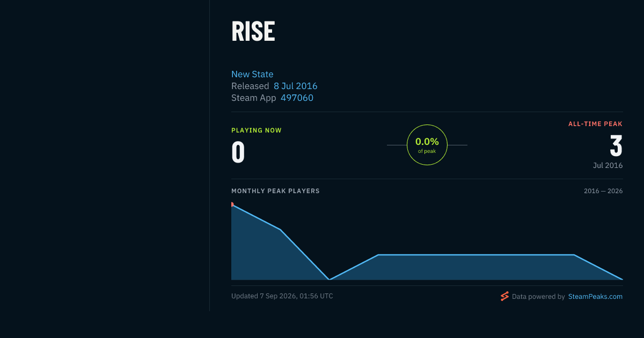Click the Released label text
Screen dimensions: 644x338
(x=250, y=86)
